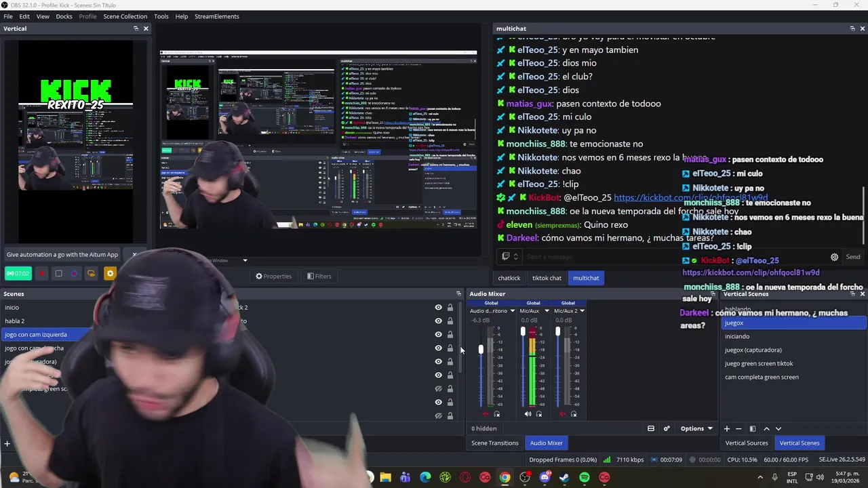This screenshot has height=488, width=868.
Task: Toggle headphone monitoring for Audio d...ritorio channel
Action: tap(497, 413)
